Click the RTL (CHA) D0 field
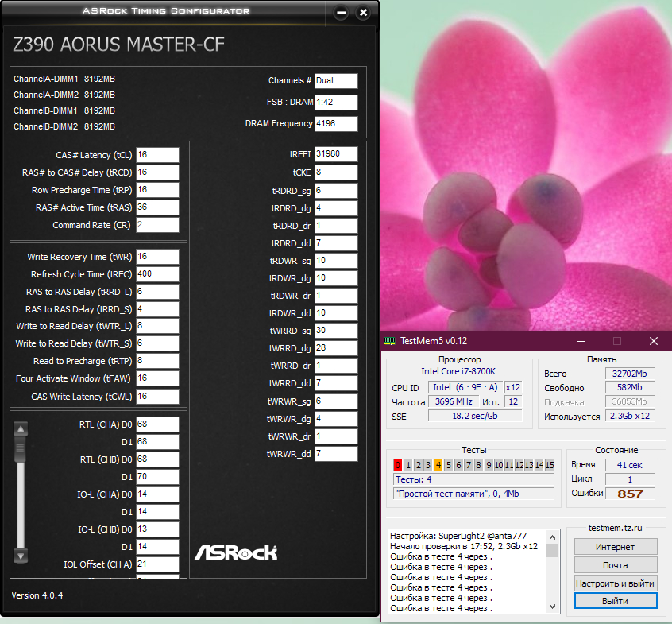672x624 pixels. pos(157,424)
